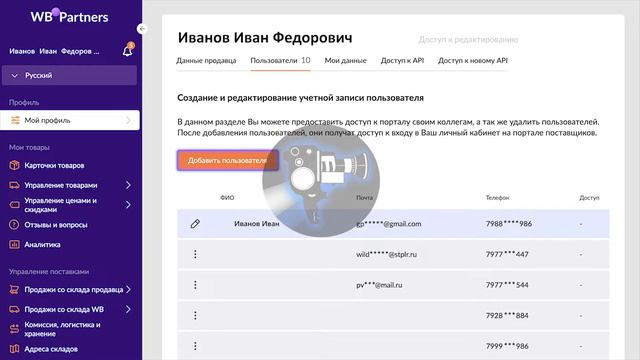This screenshot has height=360, width=640.
Task: Expand Управление ценами и скидками chevron
Action: (128, 205)
